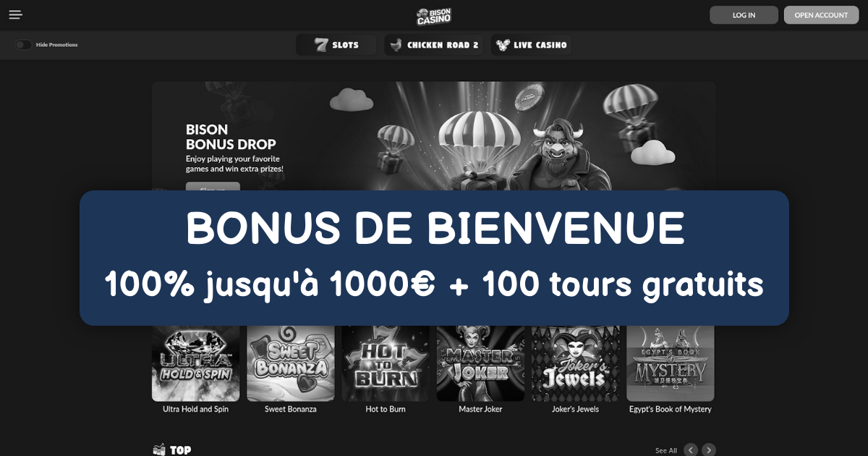Viewport: 868px width, 456px height.
Task: Go to next TOP games arrow
Action: 709,450
